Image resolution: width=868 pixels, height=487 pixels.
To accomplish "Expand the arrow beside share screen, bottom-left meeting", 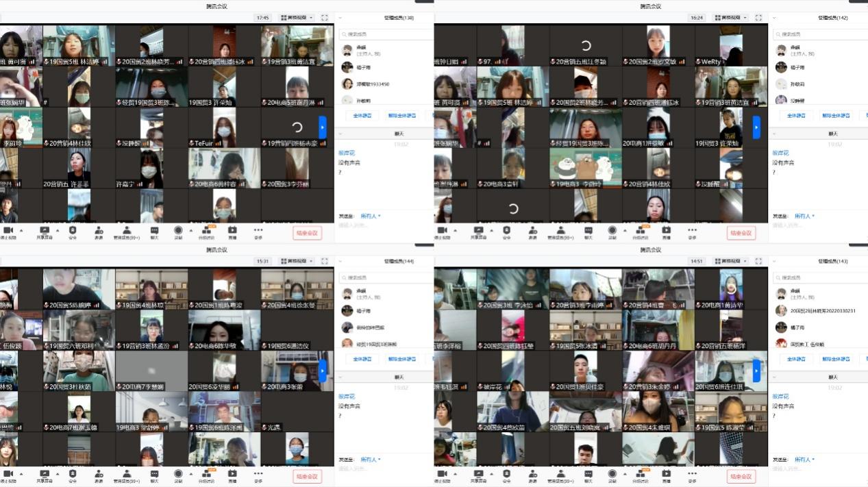I will [x=57, y=473].
